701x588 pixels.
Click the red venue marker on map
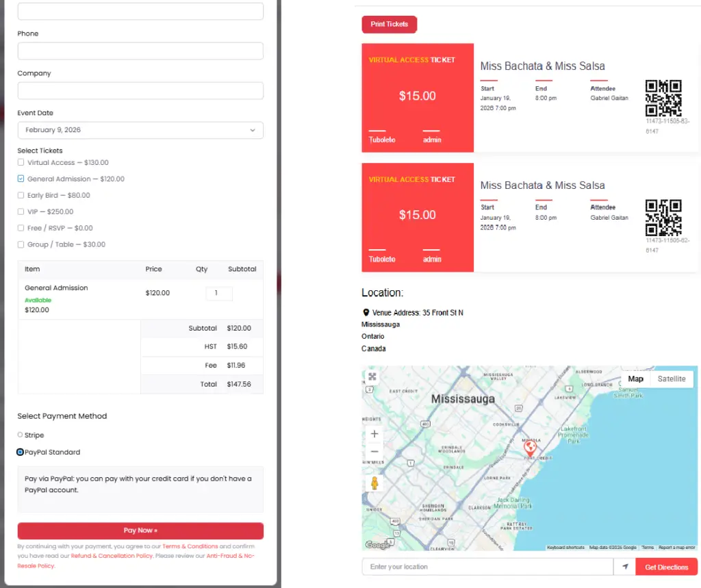(529, 448)
